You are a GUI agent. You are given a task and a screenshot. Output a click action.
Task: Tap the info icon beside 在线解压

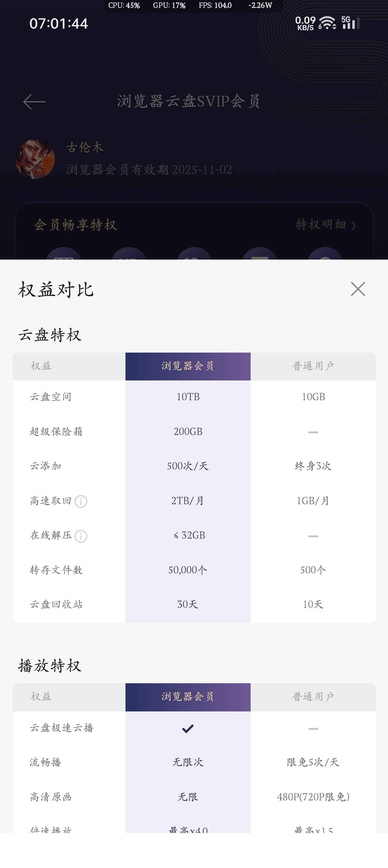[81, 536]
